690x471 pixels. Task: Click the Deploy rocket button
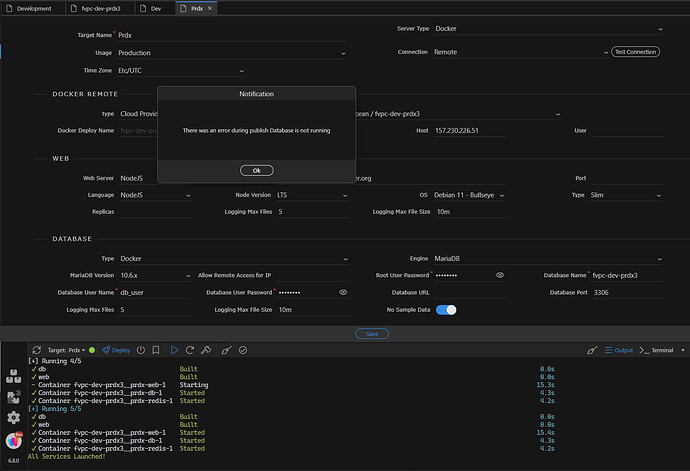(116, 350)
